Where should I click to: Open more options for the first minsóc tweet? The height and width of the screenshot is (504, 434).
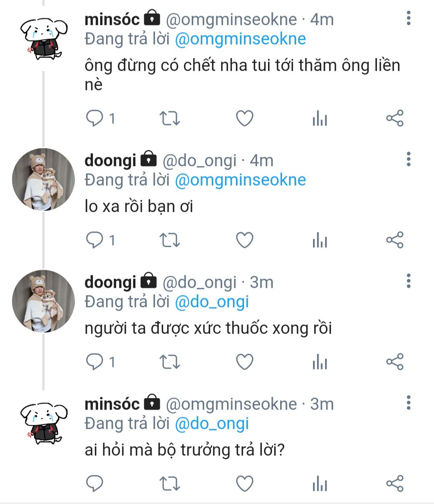(x=408, y=18)
